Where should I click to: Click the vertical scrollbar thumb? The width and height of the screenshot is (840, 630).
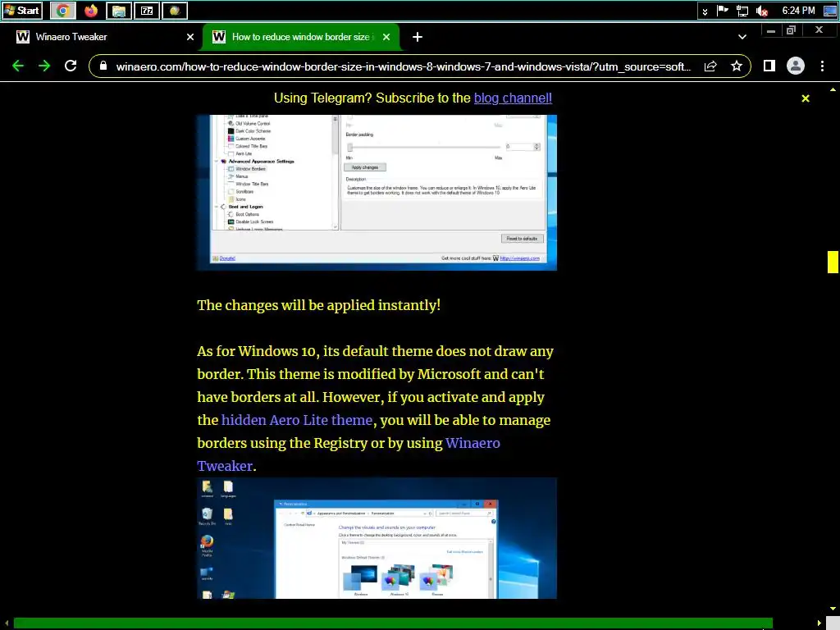(833, 262)
